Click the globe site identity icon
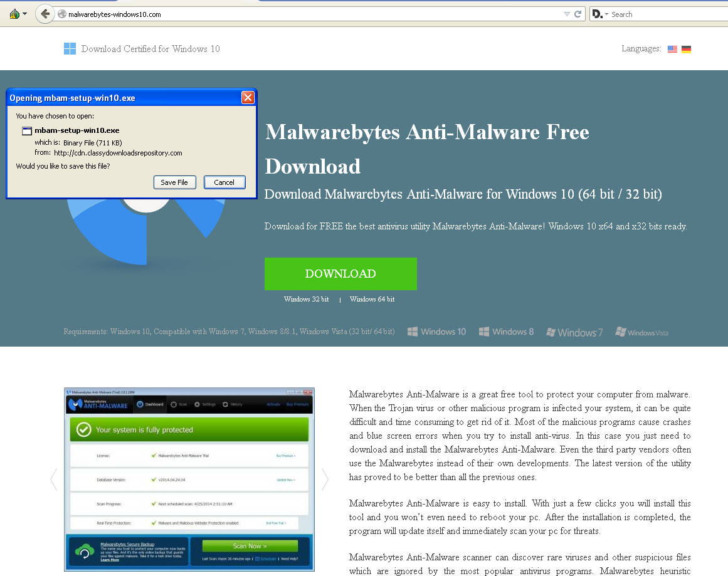This screenshot has width=728, height=576. click(x=61, y=14)
